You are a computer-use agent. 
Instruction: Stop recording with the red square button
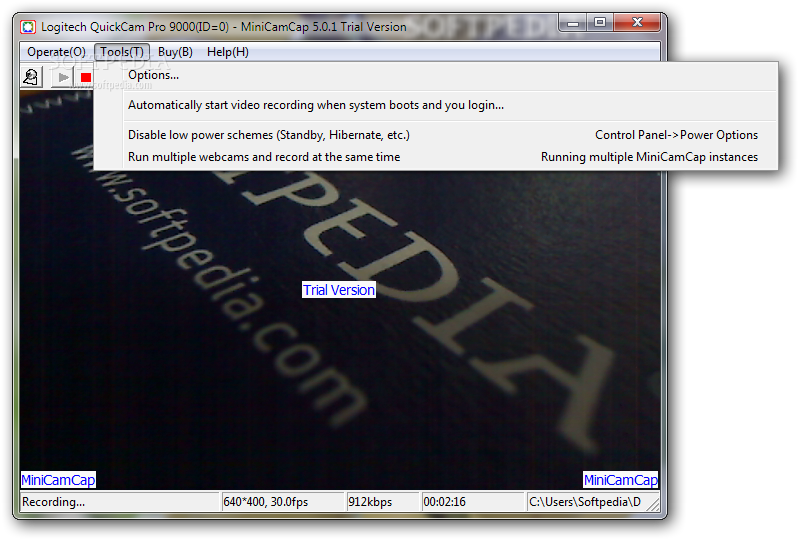(x=86, y=77)
